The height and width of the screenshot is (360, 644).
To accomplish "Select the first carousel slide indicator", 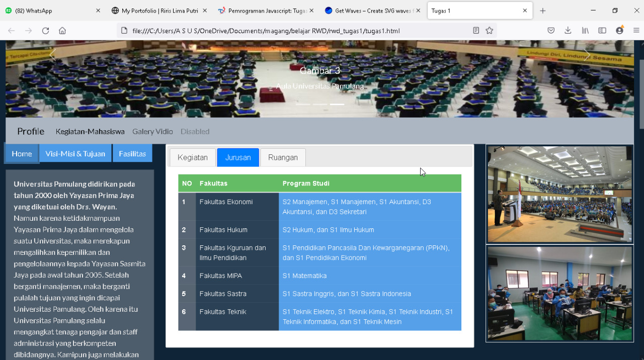I will point(303,104).
